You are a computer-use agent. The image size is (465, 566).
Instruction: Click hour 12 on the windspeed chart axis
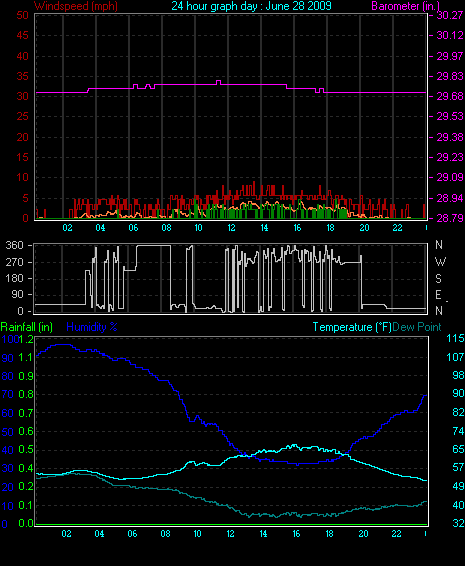coord(231,227)
